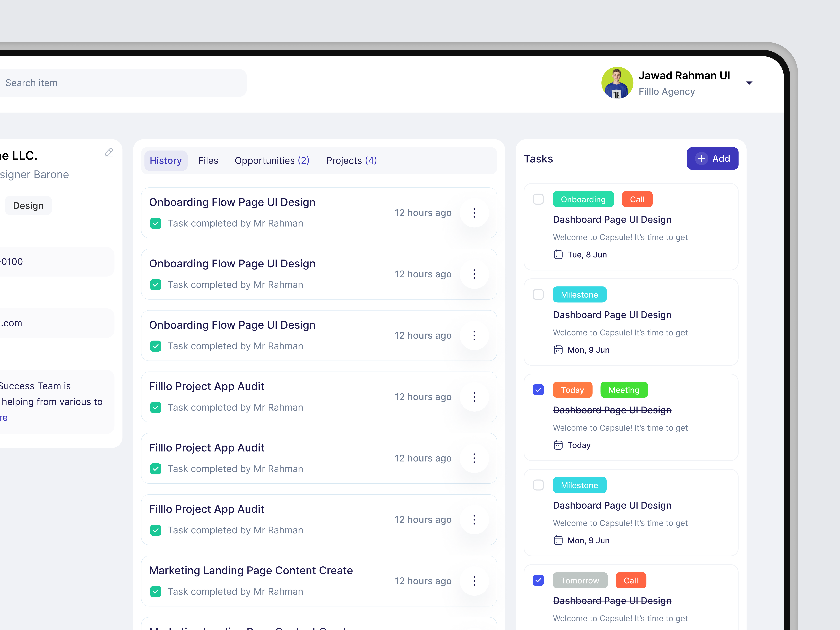
Task: Click the edit pencil icon on the company card
Action: [109, 152]
